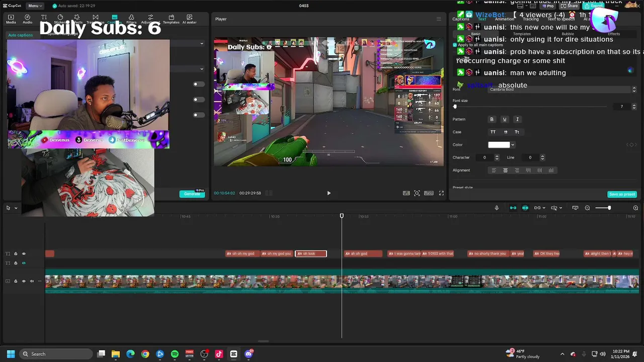
Task: Set case to title case Tt
Action: (517, 132)
